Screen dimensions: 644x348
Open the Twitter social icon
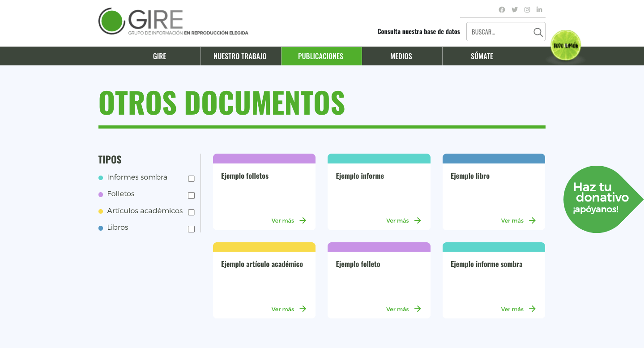click(x=515, y=10)
